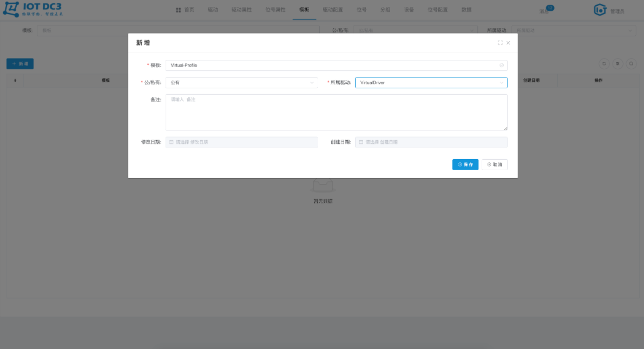Click the fullscreen icon in the 新增 dialog
Viewport: 644px width, 349px height.
pyautogui.click(x=500, y=43)
